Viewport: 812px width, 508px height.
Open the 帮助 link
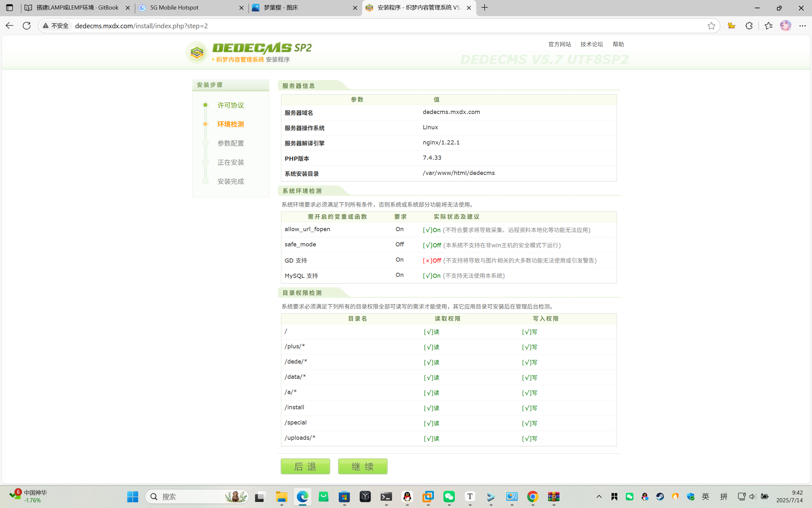[x=618, y=44]
